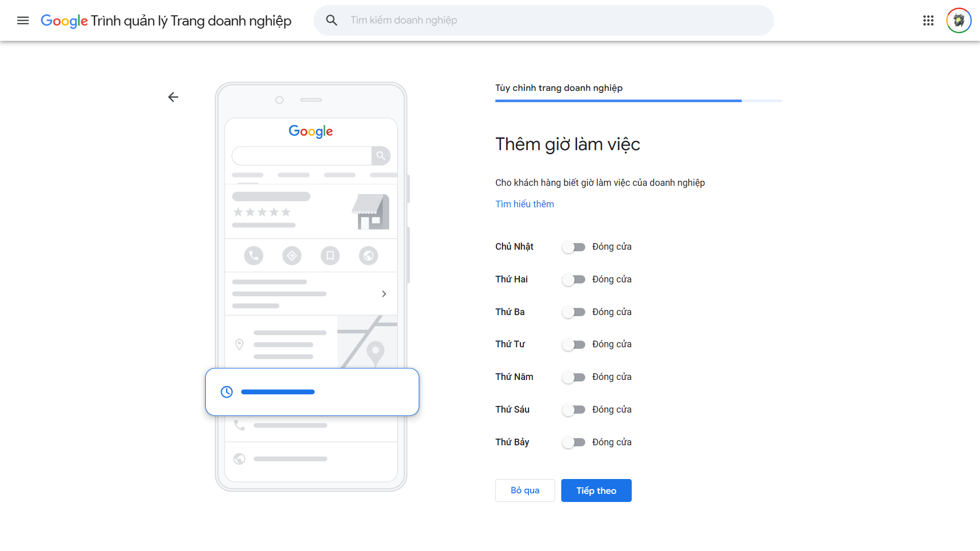
Task: Click the Tiếp theo button
Action: click(x=596, y=490)
